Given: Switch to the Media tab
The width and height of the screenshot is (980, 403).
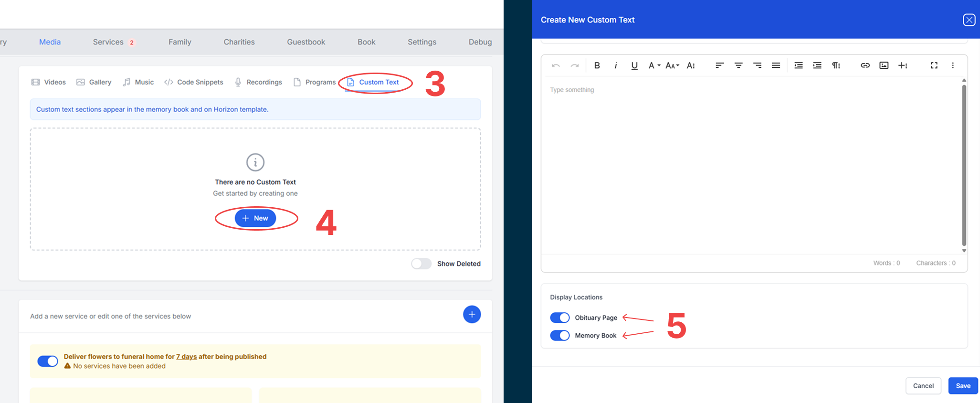Looking at the screenshot, I should 50,42.
